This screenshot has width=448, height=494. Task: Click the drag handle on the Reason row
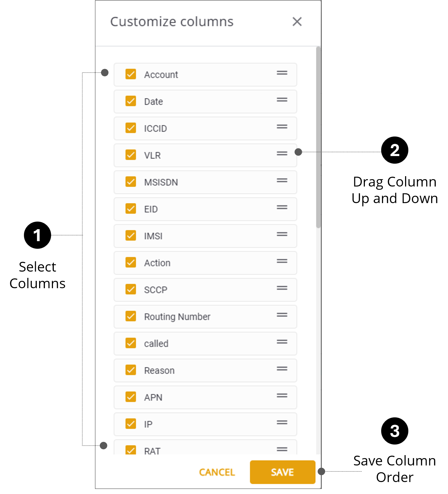pos(282,369)
